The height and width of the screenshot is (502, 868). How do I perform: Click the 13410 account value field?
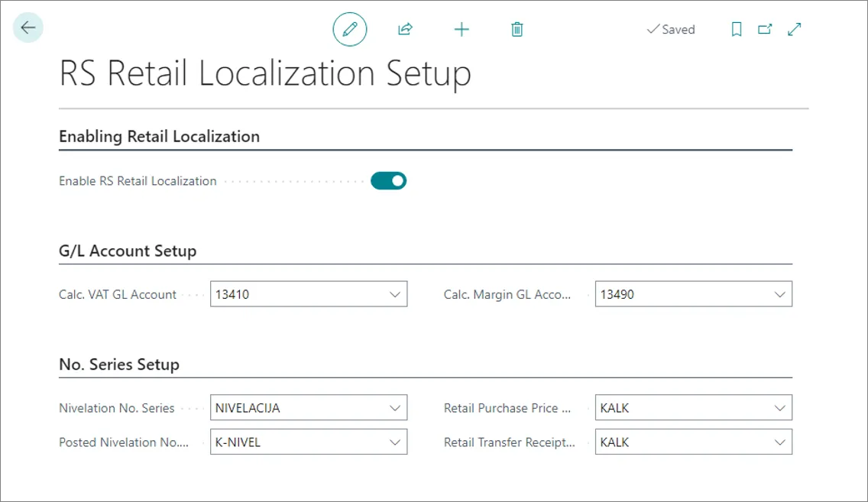(x=309, y=294)
